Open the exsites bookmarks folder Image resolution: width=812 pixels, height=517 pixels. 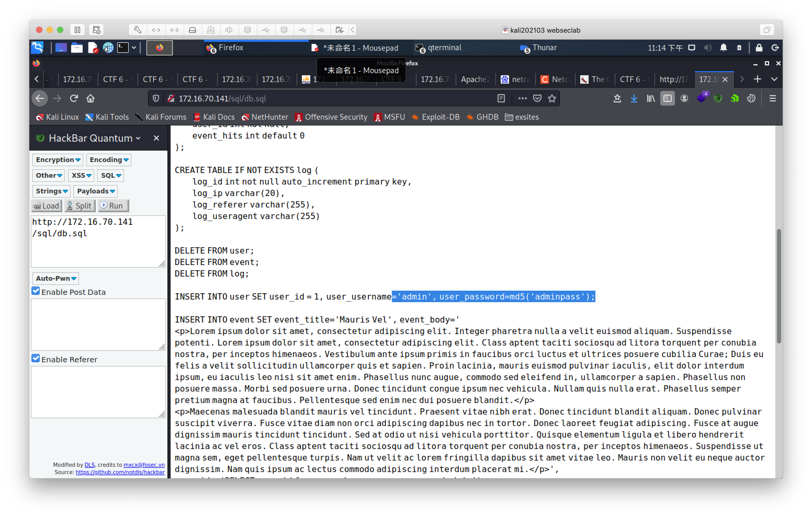tap(522, 117)
